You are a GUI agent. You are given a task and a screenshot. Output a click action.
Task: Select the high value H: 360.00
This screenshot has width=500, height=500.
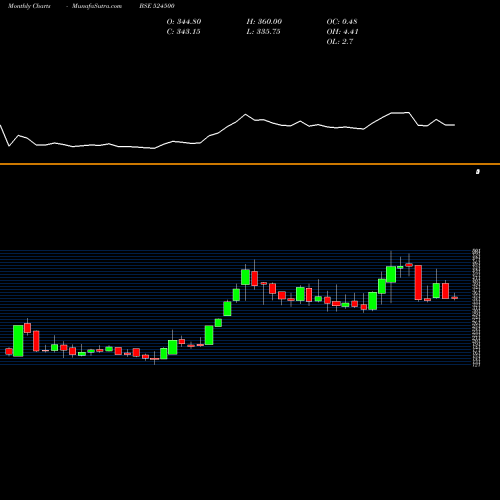(264, 22)
